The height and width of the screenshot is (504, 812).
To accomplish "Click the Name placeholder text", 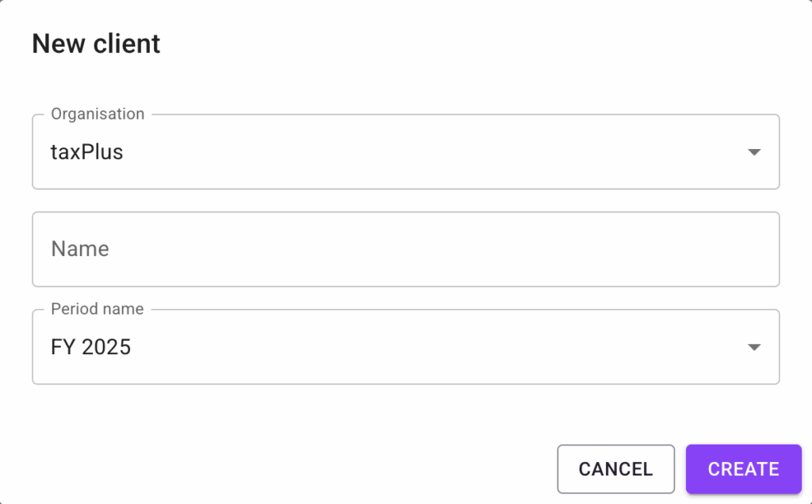I will click(x=80, y=249).
